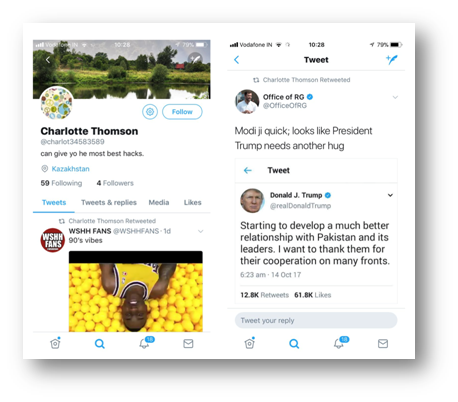The height and width of the screenshot is (402, 458).
Task: Tap the left home tab icon
Action: [x=55, y=343]
